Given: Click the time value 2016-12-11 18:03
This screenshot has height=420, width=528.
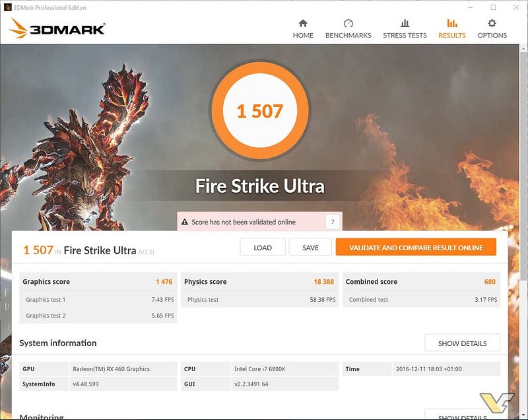Looking at the screenshot, I should [x=428, y=368].
